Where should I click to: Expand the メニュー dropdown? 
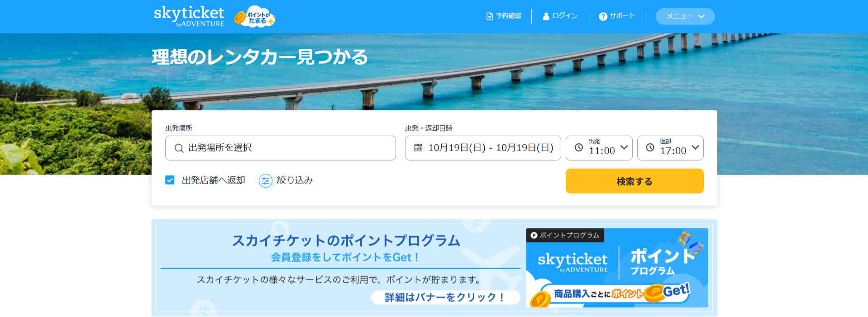685,16
